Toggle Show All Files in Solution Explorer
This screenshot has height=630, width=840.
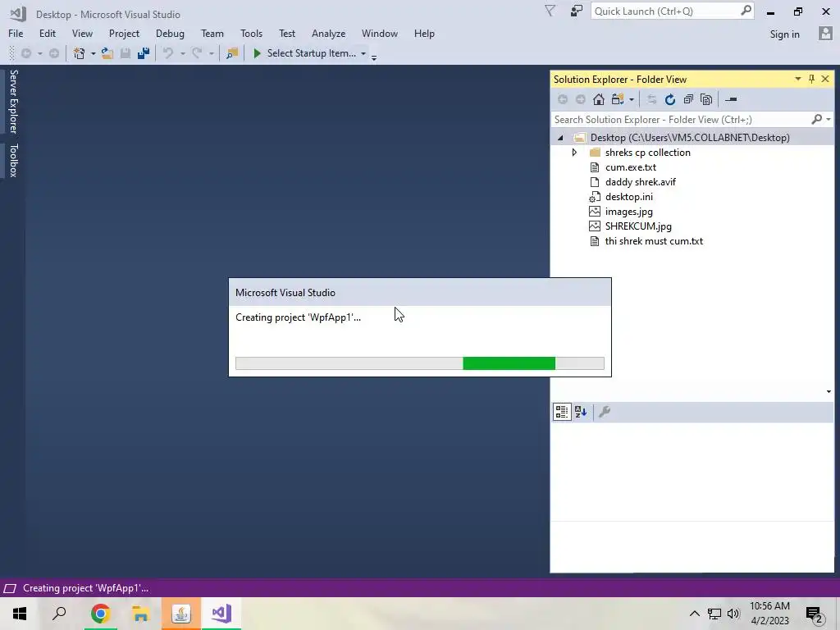click(706, 99)
